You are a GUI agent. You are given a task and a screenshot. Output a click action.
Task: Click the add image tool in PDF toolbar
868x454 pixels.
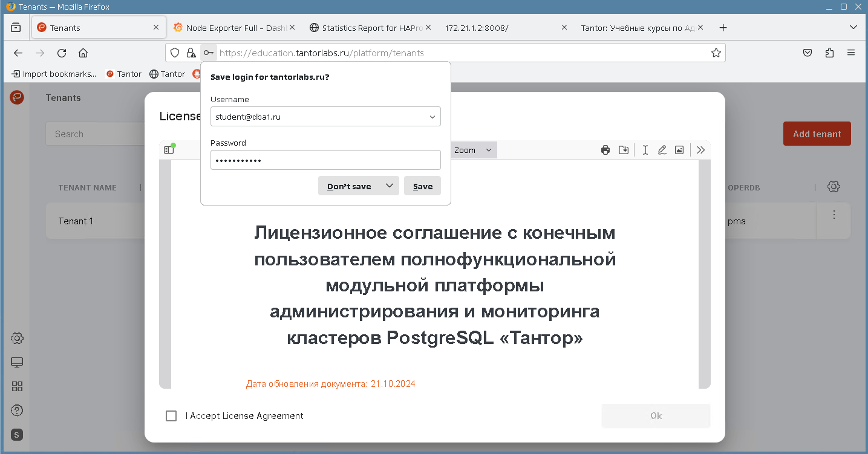[x=679, y=151]
